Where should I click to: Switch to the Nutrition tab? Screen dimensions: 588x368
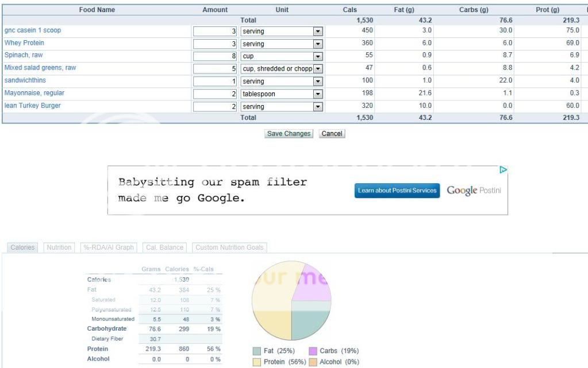tap(59, 247)
